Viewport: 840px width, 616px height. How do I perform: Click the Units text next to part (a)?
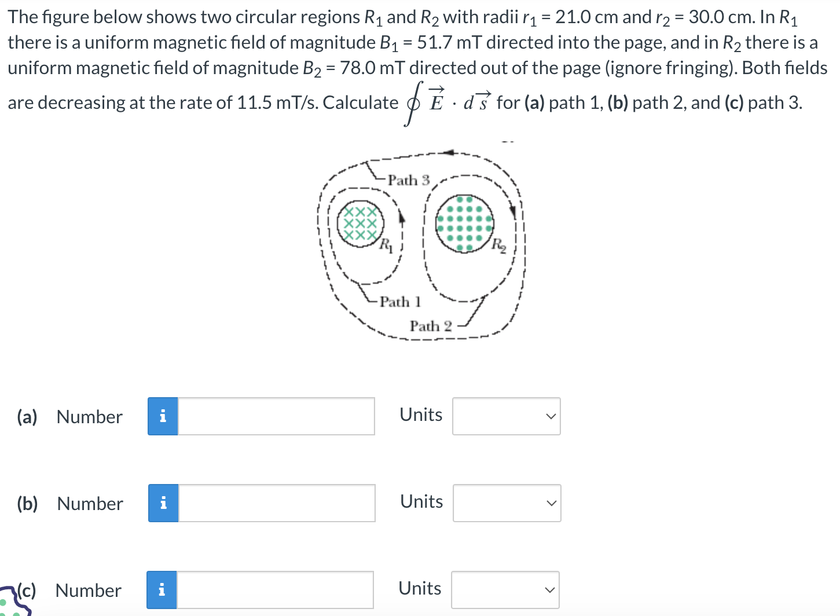(x=420, y=415)
